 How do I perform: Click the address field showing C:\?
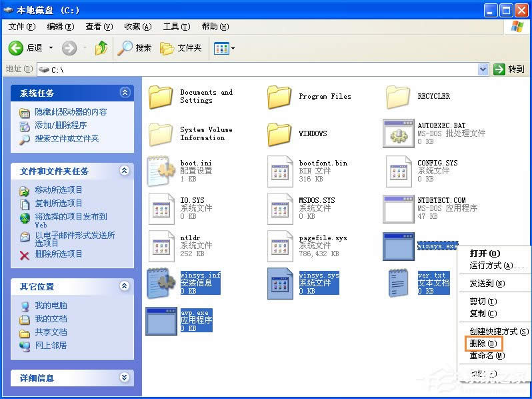pyautogui.click(x=260, y=69)
